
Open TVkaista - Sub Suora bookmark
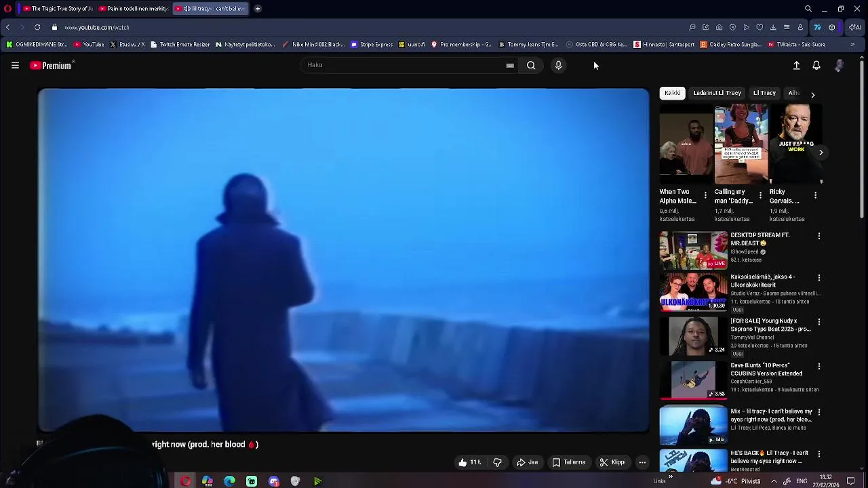point(797,45)
